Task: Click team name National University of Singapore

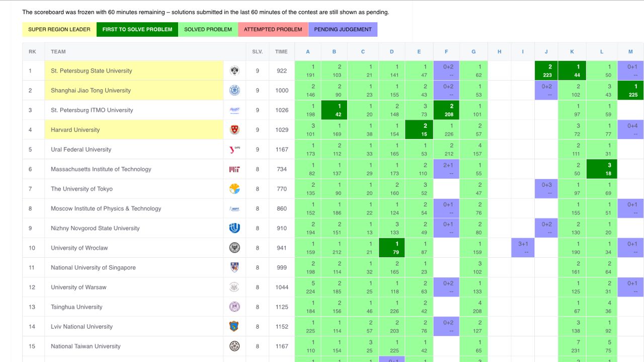Action: point(93,267)
